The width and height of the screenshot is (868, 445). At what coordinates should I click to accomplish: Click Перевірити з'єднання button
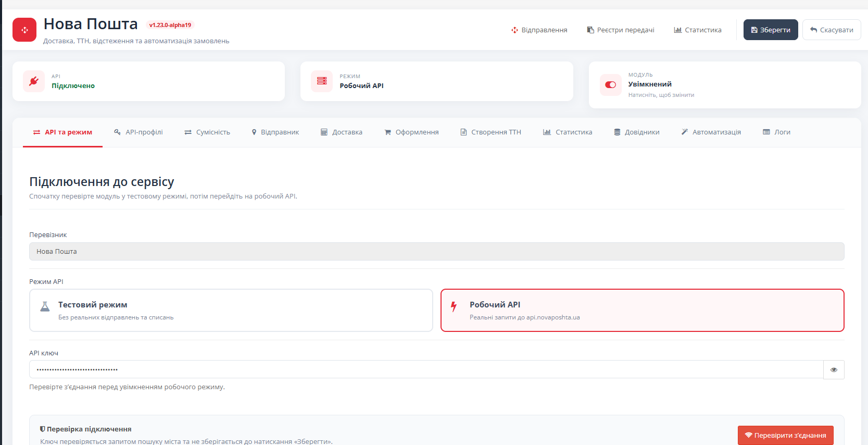786,435
